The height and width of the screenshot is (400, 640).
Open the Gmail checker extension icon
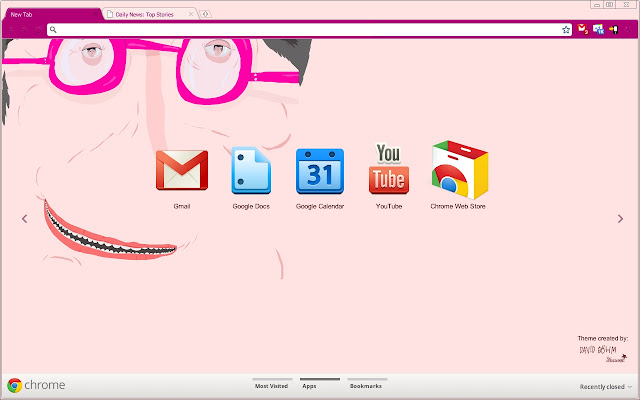[582, 29]
